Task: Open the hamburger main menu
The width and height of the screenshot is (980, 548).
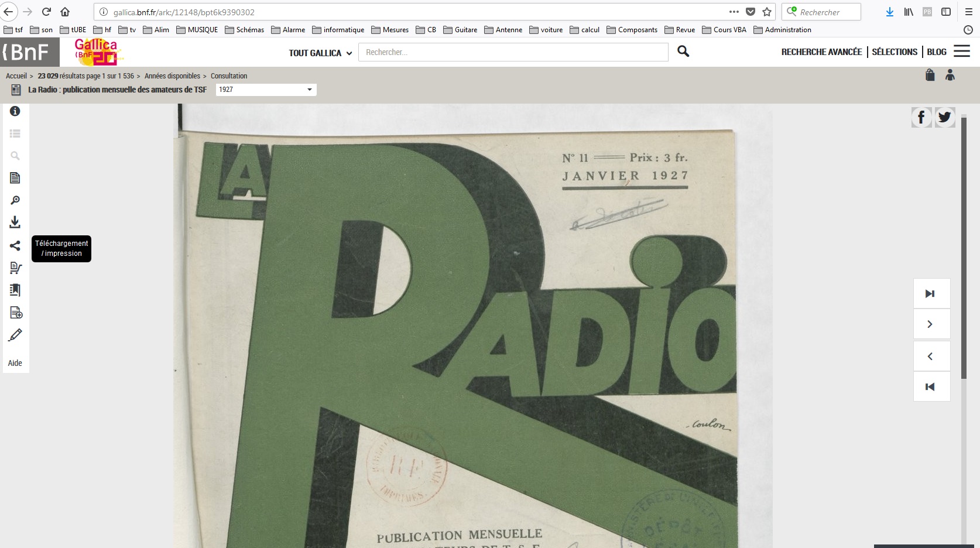Action: coord(962,52)
